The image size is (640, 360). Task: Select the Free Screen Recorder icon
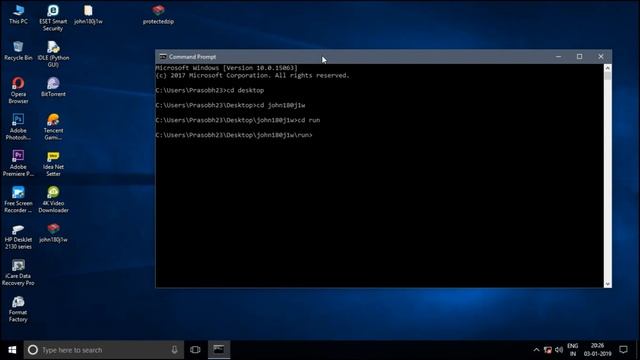pos(18,199)
